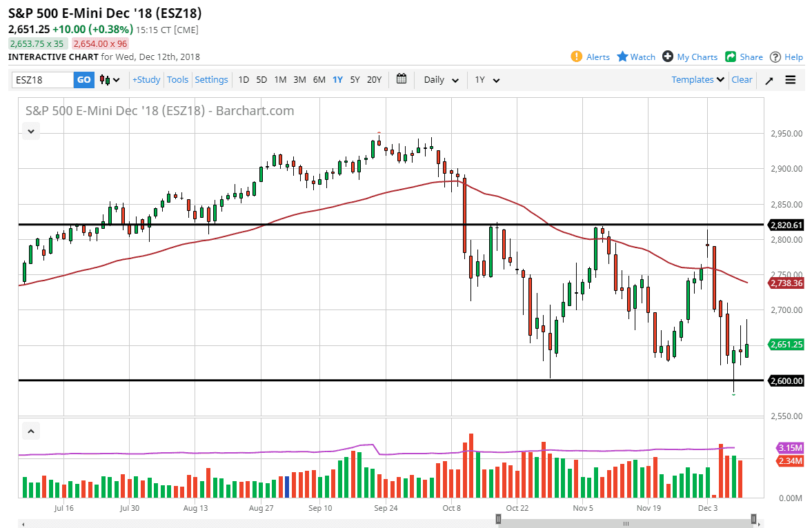Image resolution: width=812 pixels, height=528 pixels.
Task: Open the Tools menu
Action: coord(177,79)
